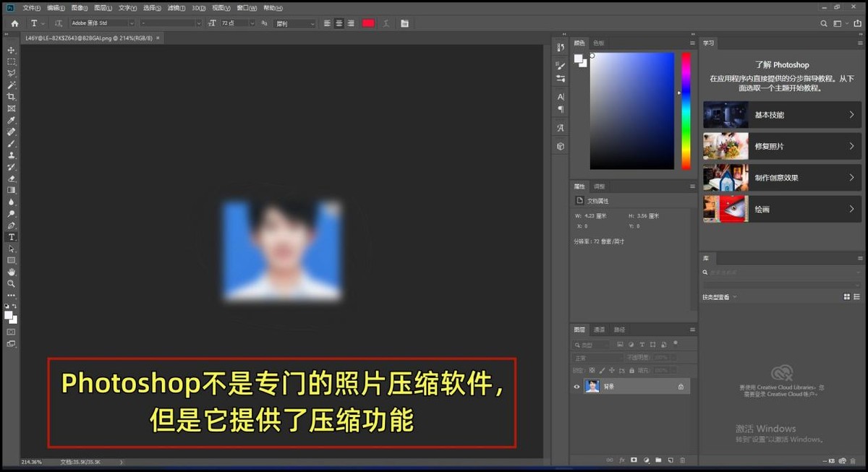Screen dimensions: 868x472
Task: Toggle center text alignment in options bar
Action: [338, 22]
